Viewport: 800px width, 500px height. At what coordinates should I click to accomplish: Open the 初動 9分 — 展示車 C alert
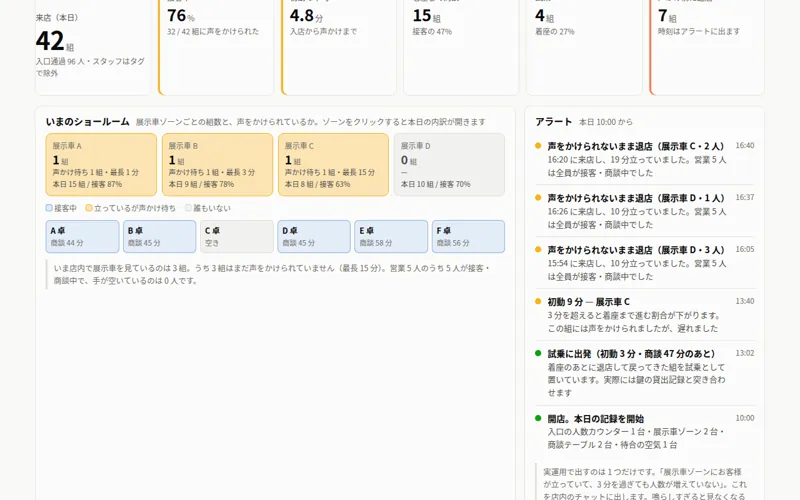589,302
